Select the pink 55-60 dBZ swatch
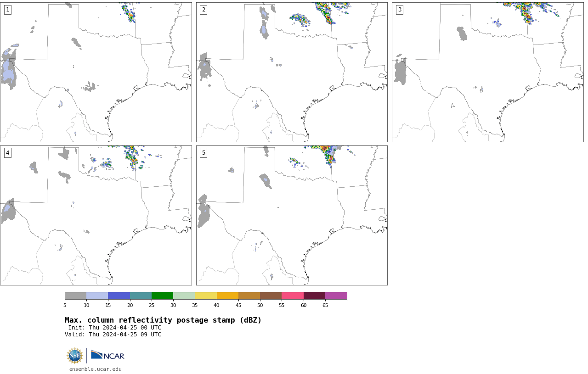This screenshot has height=374, width=588. 293,296
